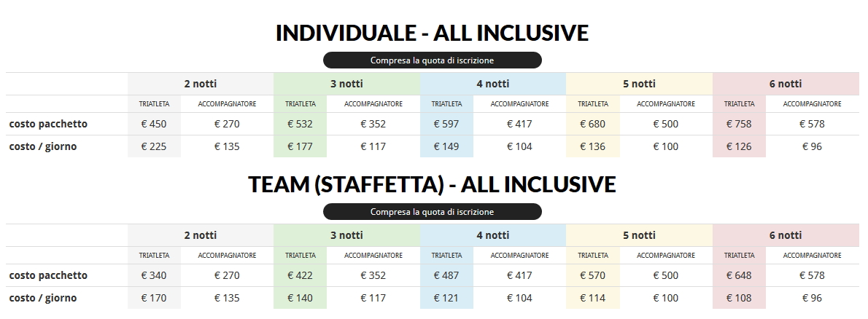Viewport: 868px width, 319px height.
Task: Select the € 532 green package price cell
Action: [x=300, y=124]
